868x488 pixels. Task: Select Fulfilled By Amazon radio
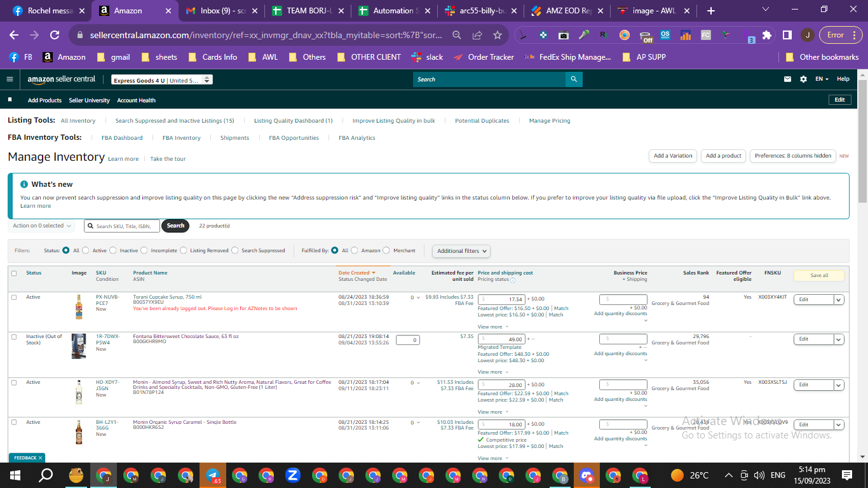[355, 250]
